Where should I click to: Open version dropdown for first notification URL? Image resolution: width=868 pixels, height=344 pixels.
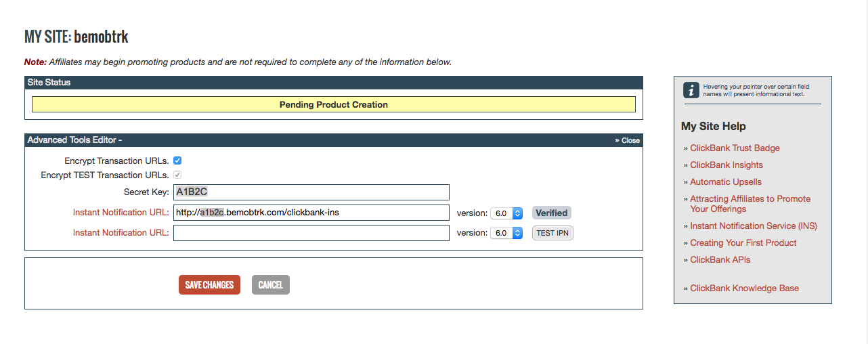[506, 213]
